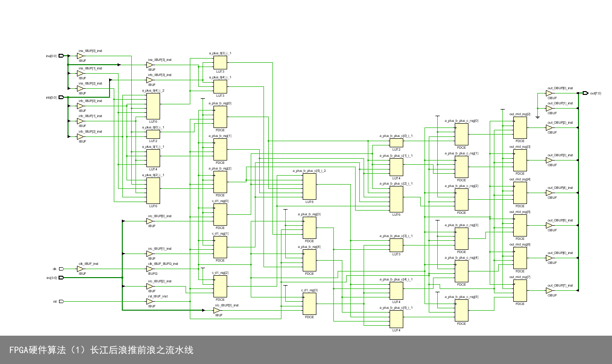Select the out_OBUF[1]_inst output buffer
This screenshot has width=612, height=364.
coord(549,109)
